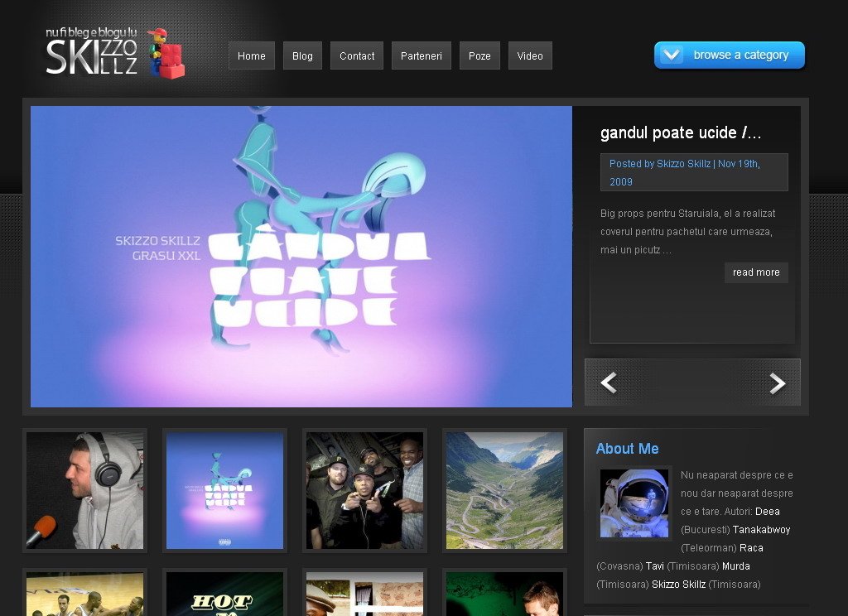The height and width of the screenshot is (616, 848).
Task: Open the group of men thumbnail
Action: click(365, 490)
